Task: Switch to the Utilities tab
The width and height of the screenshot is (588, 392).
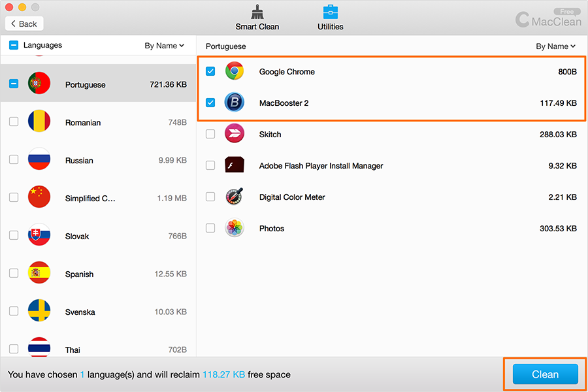Action: click(330, 18)
